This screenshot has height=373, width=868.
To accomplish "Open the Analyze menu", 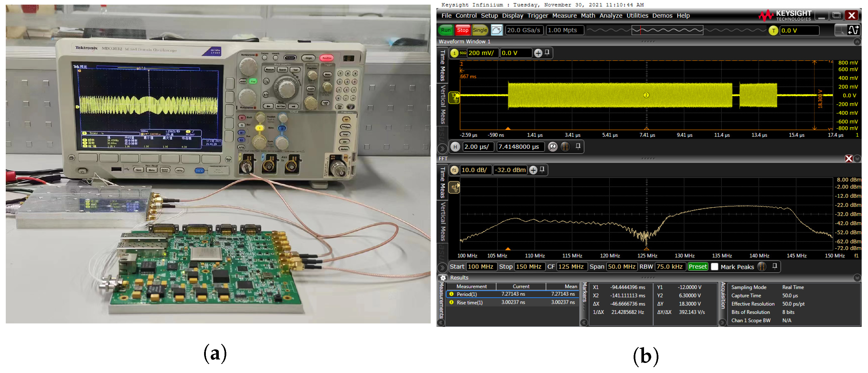I will click(611, 16).
